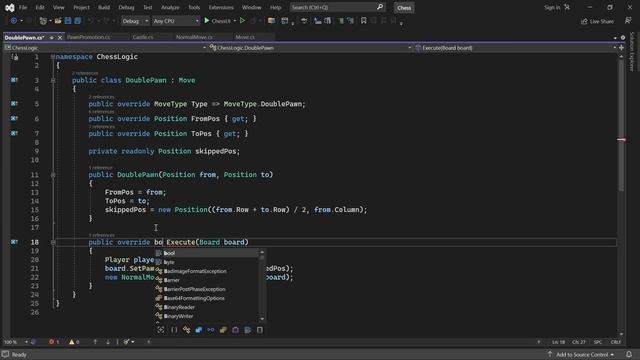Click the Start Without Debugging outline play icon
This screenshot has width=640, height=360.
pos(242,20)
